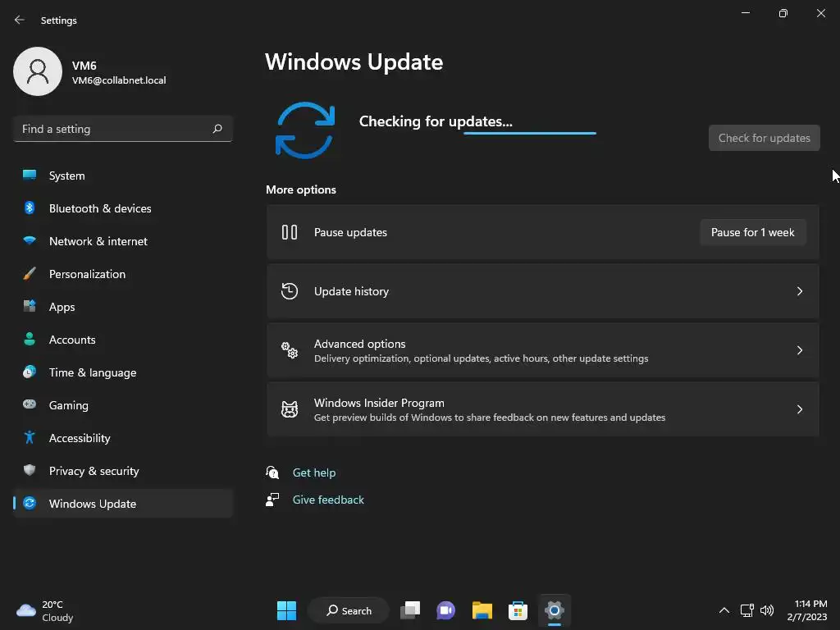840x630 pixels.
Task: Open Bluetooth & devices settings
Action: (x=100, y=208)
